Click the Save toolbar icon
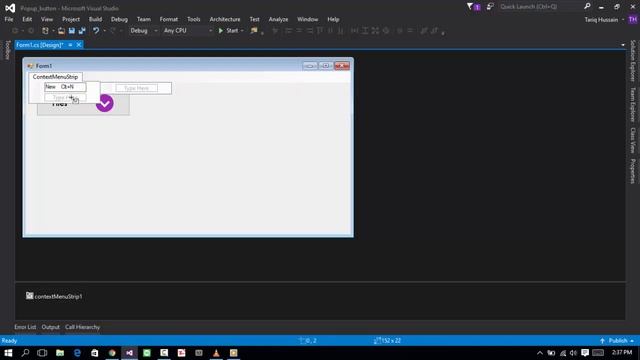Screen dimensions: 640x360 pyautogui.click(x=72, y=31)
